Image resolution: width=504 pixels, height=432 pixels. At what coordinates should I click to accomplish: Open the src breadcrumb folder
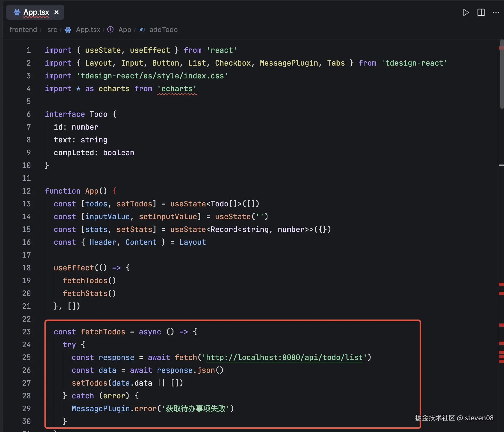click(52, 30)
